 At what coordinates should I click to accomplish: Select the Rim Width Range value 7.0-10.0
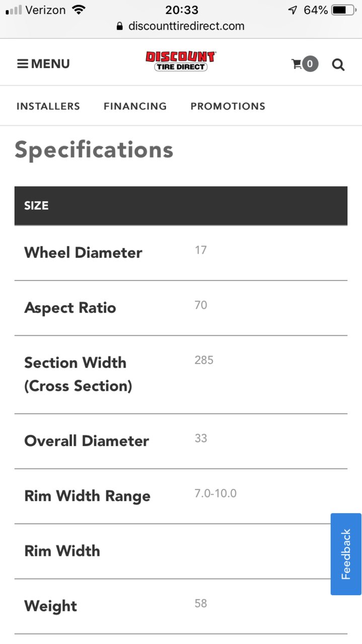[215, 493]
